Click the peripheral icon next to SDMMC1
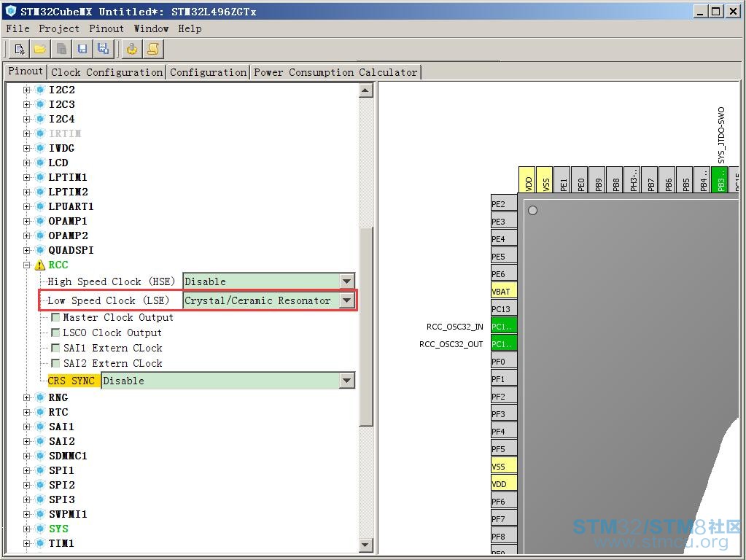Image resolution: width=746 pixels, height=560 pixels. tap(40, 456)
